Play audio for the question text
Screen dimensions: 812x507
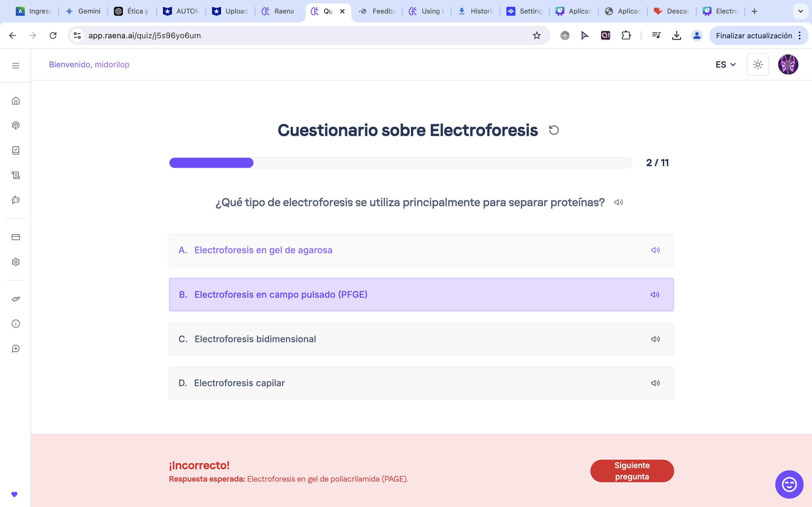618,202
